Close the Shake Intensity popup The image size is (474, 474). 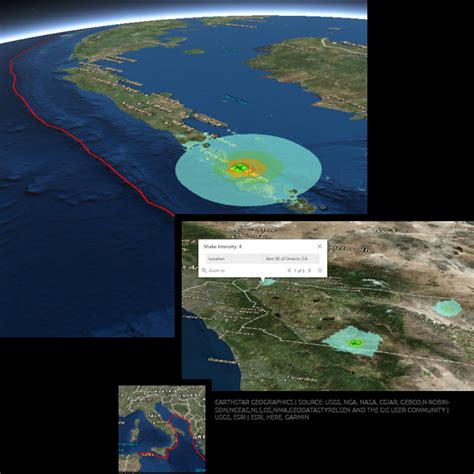point(319,246)
